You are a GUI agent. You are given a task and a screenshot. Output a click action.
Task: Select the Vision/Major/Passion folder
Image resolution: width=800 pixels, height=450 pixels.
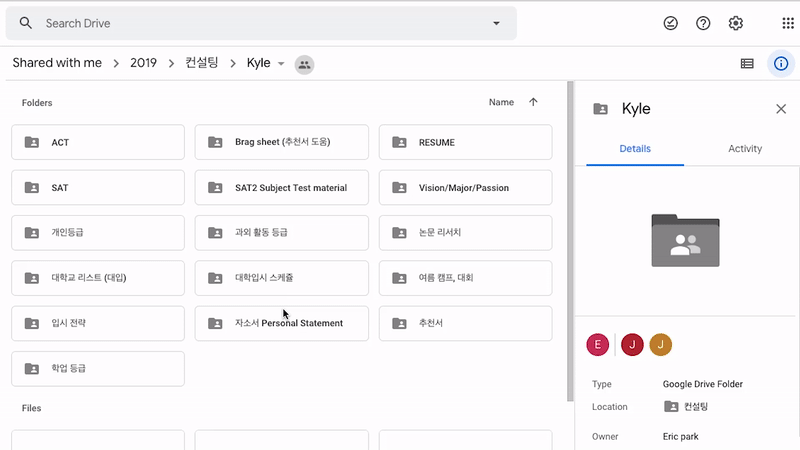coord(465,188)
